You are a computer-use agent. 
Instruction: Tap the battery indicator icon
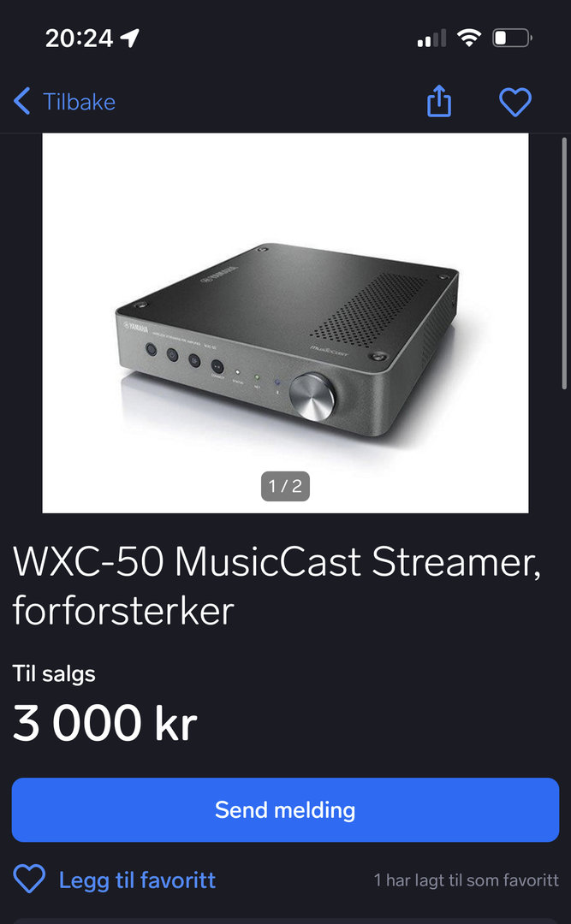(512, 38)
